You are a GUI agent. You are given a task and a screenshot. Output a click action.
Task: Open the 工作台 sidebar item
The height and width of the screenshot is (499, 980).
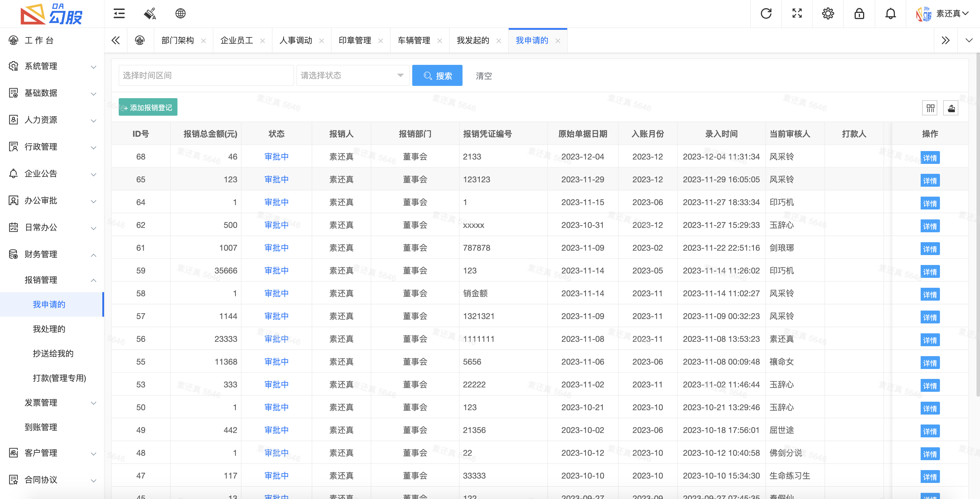tap(52, 40)
